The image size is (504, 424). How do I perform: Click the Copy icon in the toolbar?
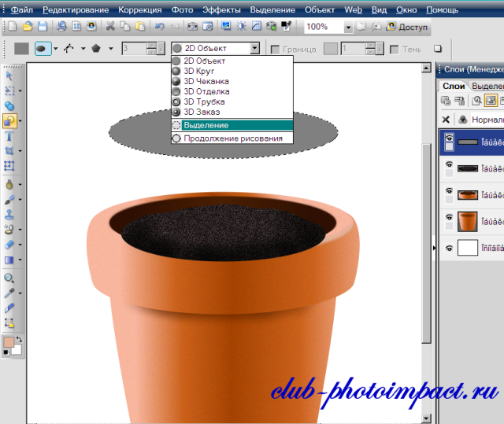125,26
